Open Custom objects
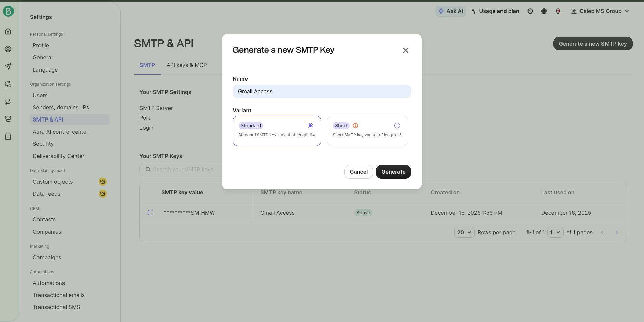 coord(53,182)
